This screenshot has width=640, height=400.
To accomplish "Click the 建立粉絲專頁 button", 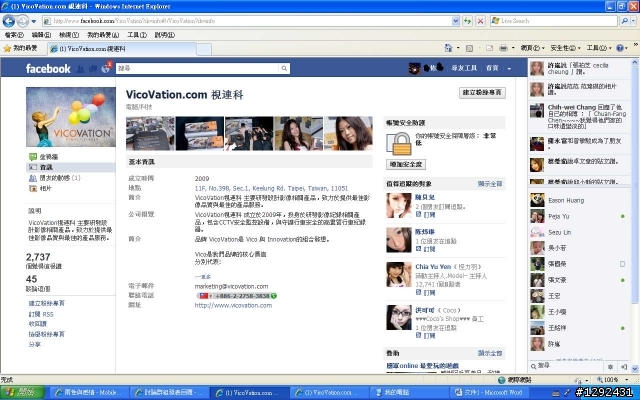I will pyautogui.click(x=482, y=93).
